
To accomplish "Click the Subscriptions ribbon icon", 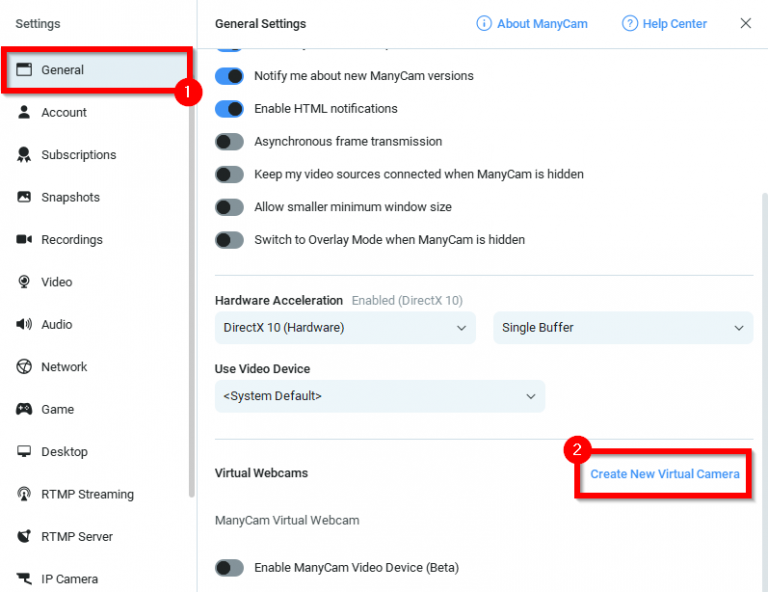I will click(x=24, y=155).
